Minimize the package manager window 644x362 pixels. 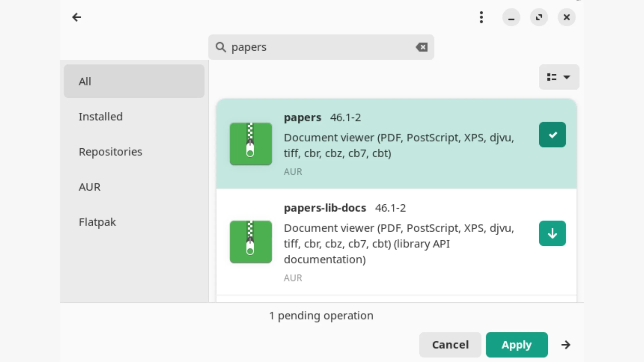pos(511,17)
